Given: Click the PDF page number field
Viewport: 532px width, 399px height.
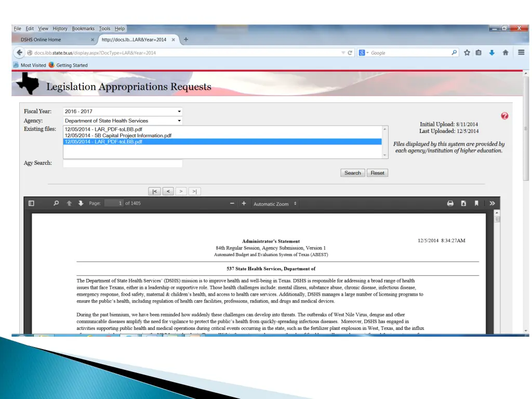Looking at the screenshot, I should (114, 203).
